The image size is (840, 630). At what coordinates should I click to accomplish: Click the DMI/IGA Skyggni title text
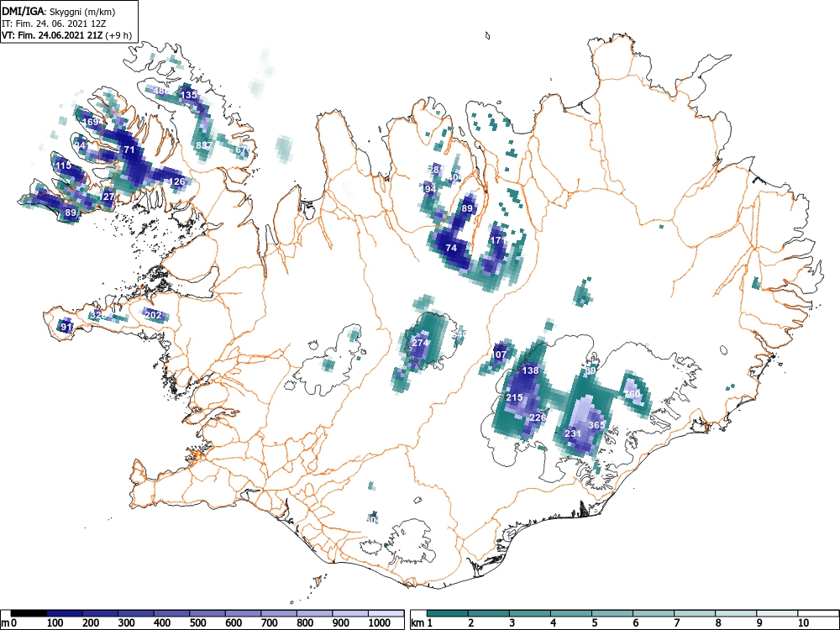click(59, 11)
